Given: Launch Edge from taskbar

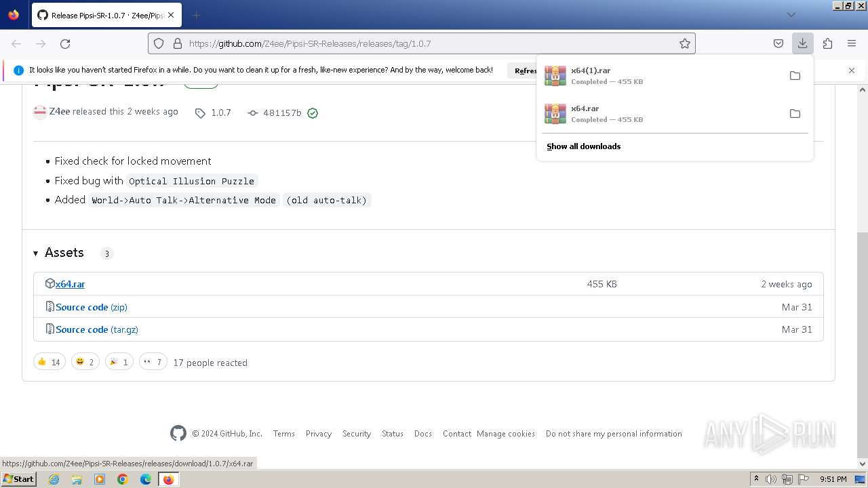Looking at the screenshot, I should [146, 479].
